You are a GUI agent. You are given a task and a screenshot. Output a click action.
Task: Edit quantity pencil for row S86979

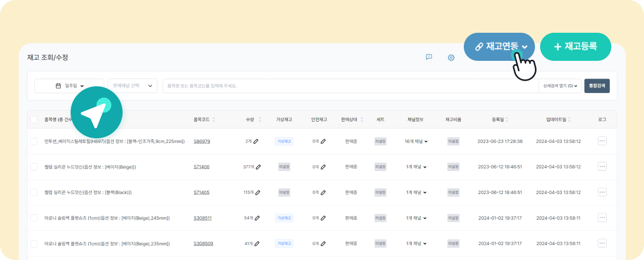256,141
